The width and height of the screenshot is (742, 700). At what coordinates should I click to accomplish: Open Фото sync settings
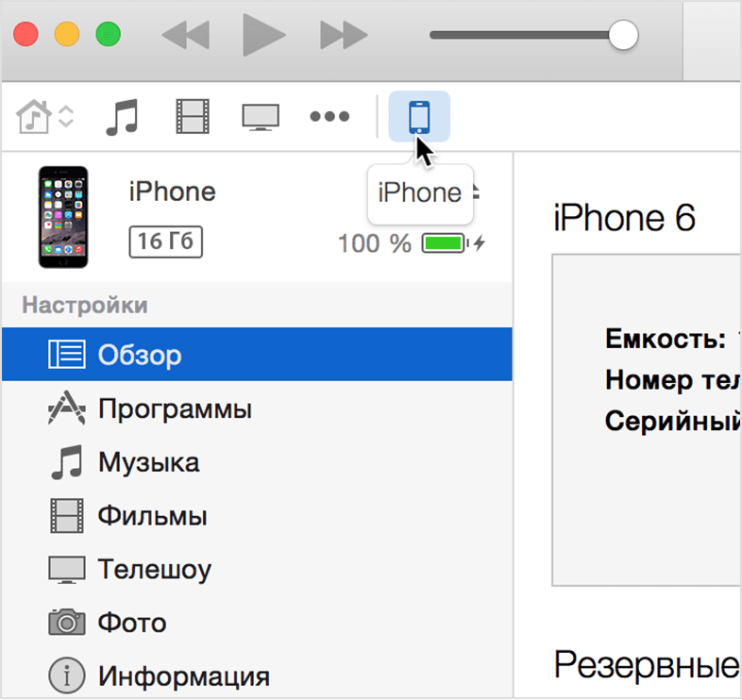click(x=257, y=623)
